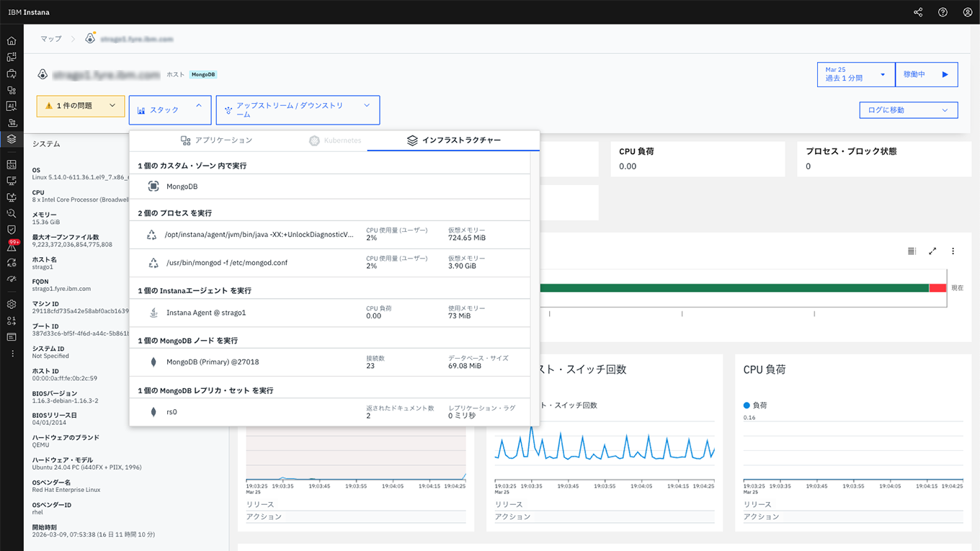Open the help question mark icon
The image size is (980, 551).
coord(943,12)
